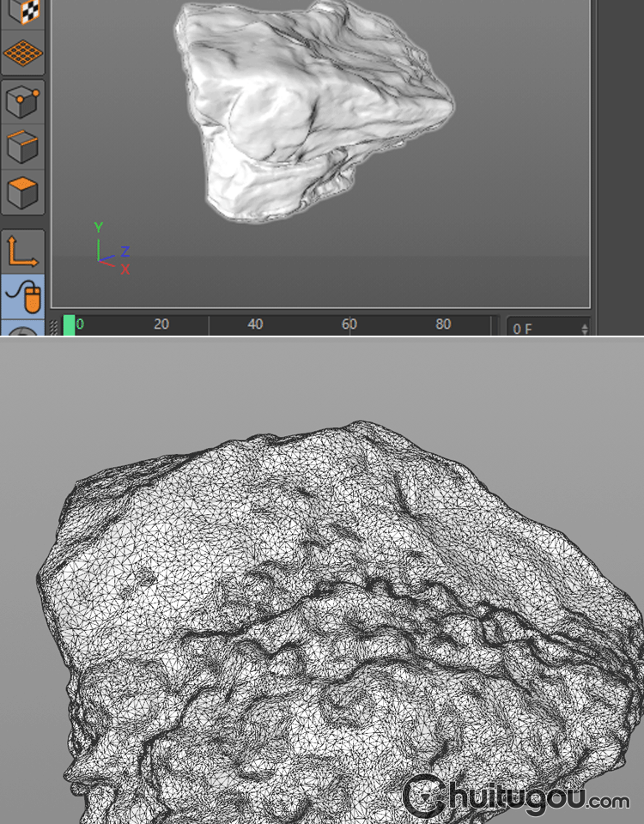Click the "0 F" current frame field
This screenshot has width=644, height=824.
tap(541, 328)
